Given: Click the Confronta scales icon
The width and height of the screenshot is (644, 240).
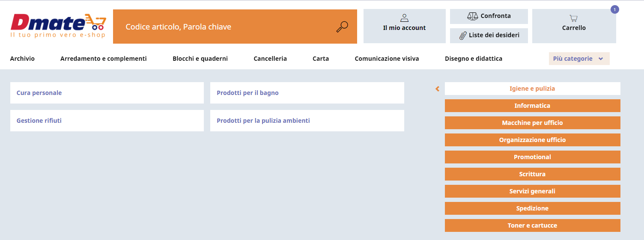Looking at the screenshot, I should click(x=472, y=16).
